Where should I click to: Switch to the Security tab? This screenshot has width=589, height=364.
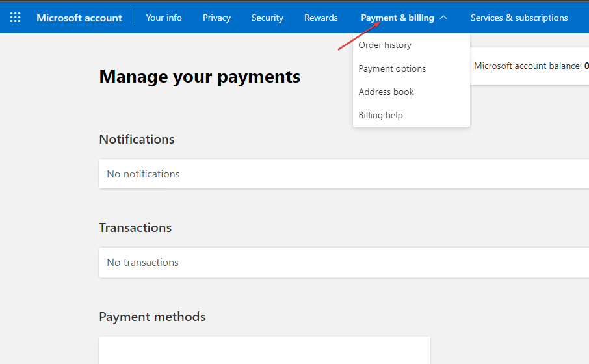[267, 18]
